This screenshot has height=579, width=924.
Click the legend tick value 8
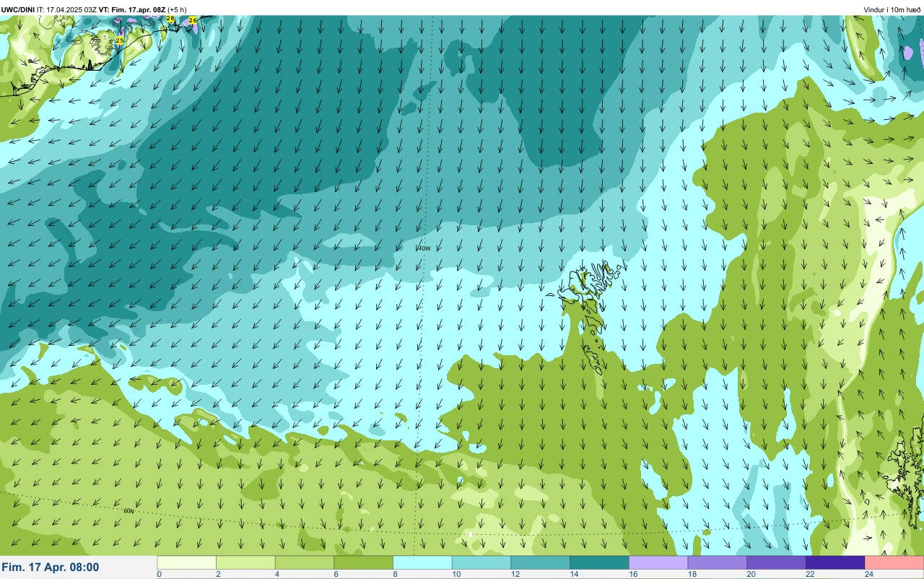(395, 575)
